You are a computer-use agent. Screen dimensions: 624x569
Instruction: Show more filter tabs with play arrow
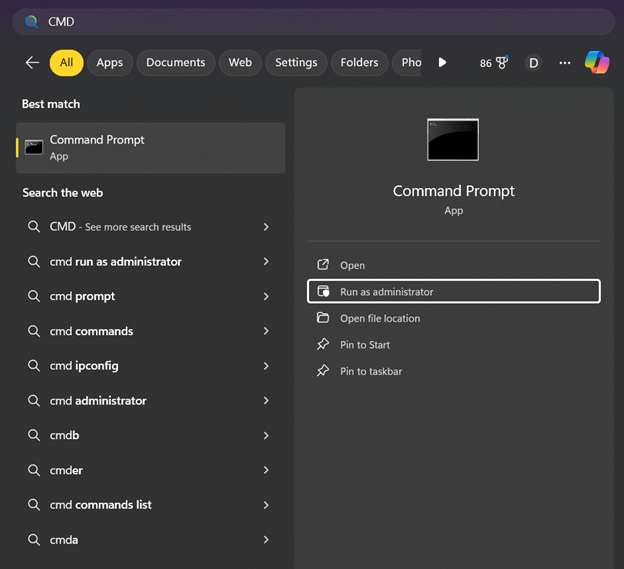[x=442, y=62]
